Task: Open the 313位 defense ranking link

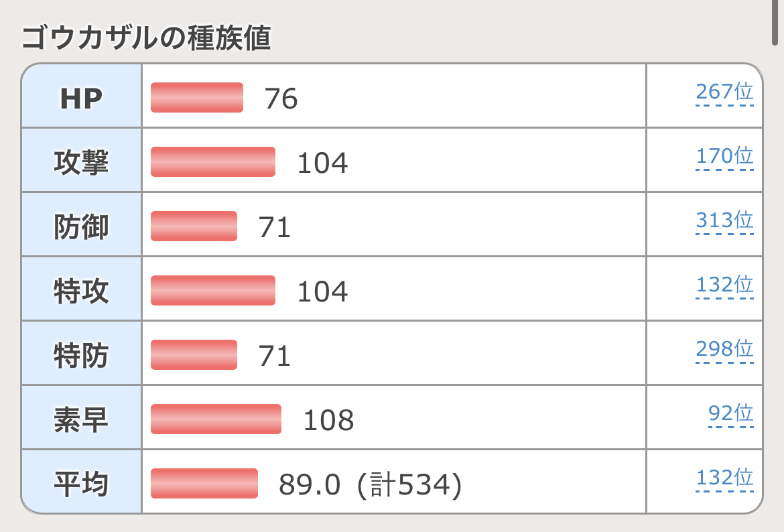Action: point(724,220)
